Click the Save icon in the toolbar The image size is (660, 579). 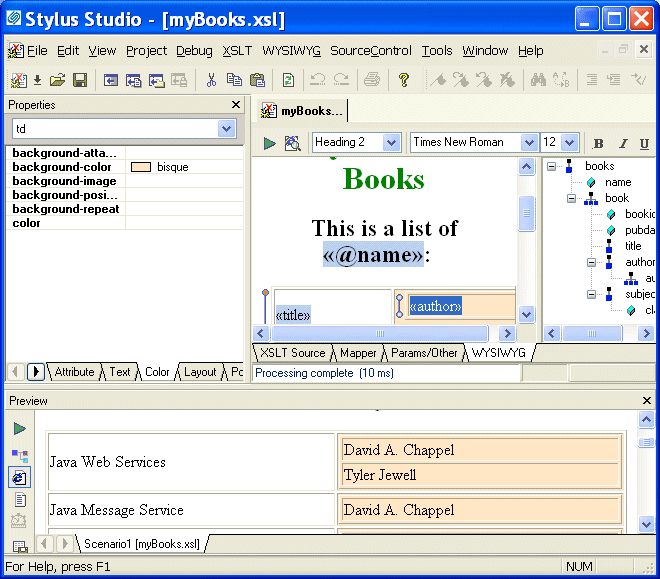point(79,80)
